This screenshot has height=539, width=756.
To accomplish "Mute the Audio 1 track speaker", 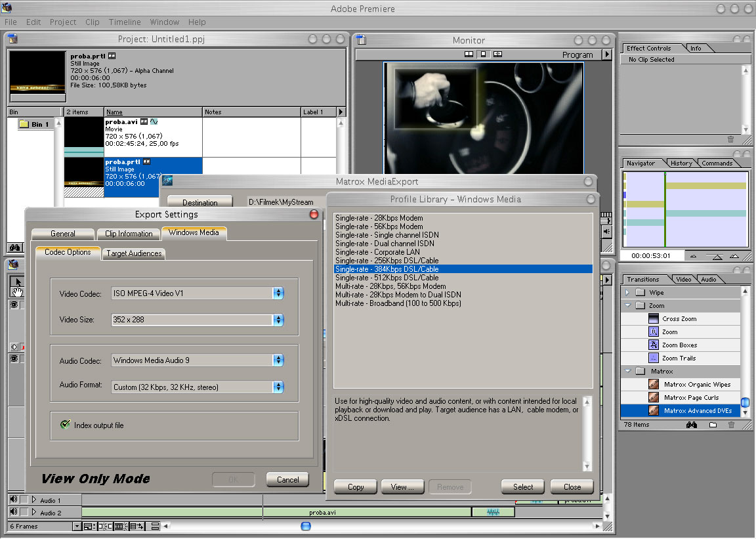I will coord(14,500).
